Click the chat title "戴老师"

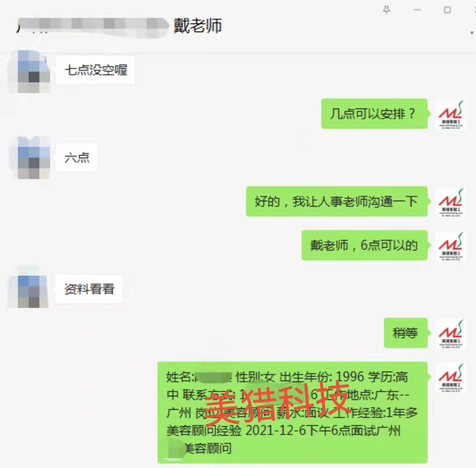coord(198,25)
